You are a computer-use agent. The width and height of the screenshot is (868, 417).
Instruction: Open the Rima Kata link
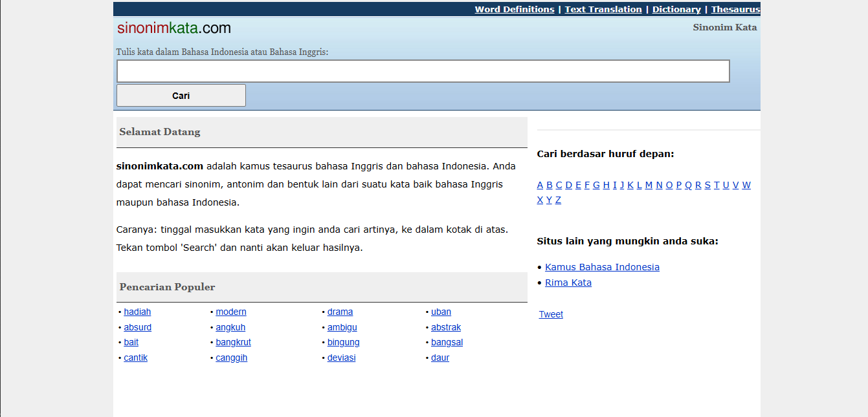pos(568,283)
